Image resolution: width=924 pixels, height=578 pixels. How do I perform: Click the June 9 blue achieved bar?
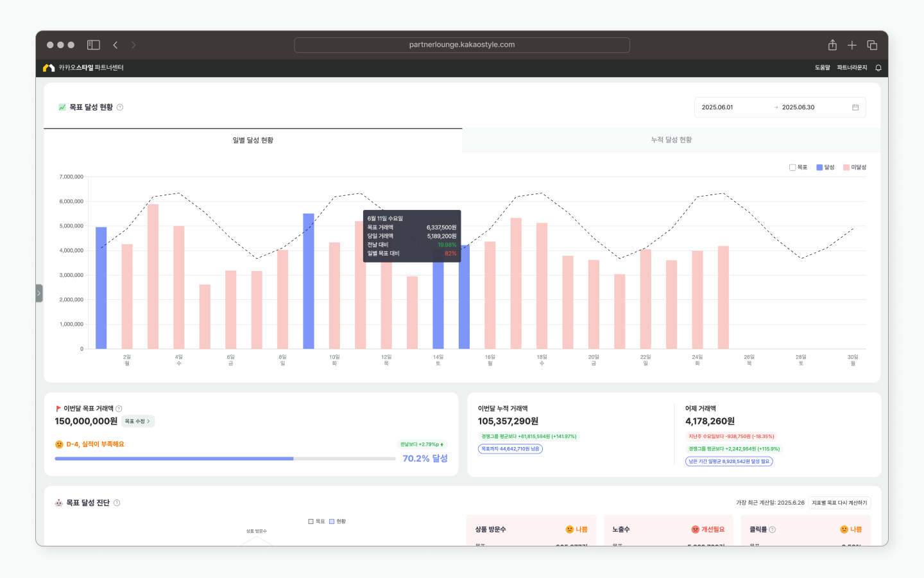(309, 281)
